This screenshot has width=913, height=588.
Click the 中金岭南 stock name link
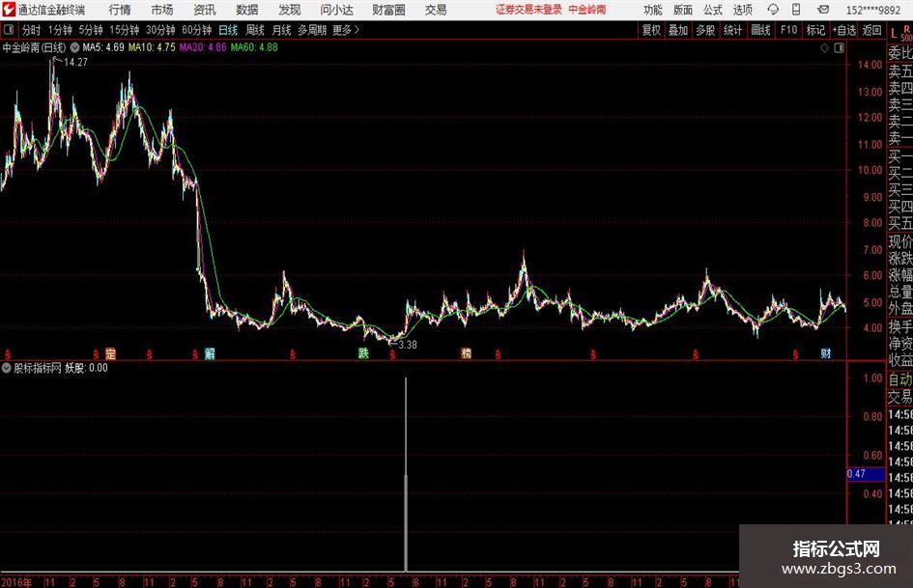tap(587, 10)
